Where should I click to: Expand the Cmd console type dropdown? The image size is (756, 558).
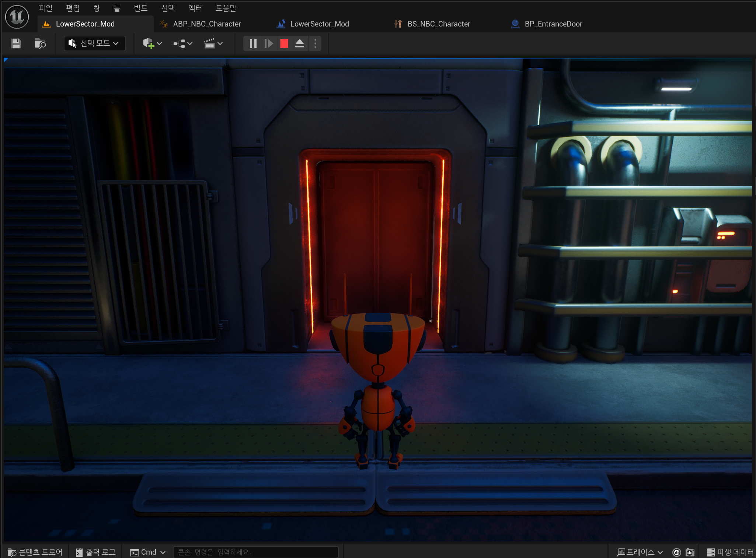[x=148, y=552]
